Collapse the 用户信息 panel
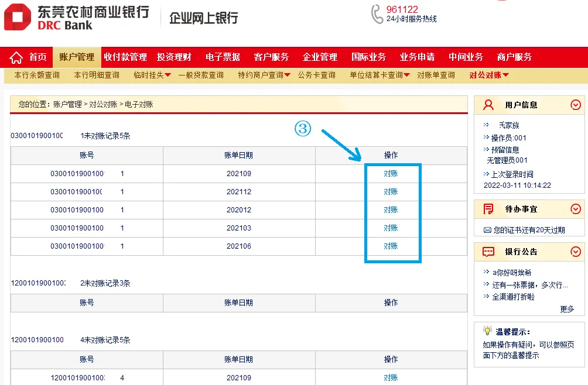The height and width of the screenshot is (385, 588). 576,105
